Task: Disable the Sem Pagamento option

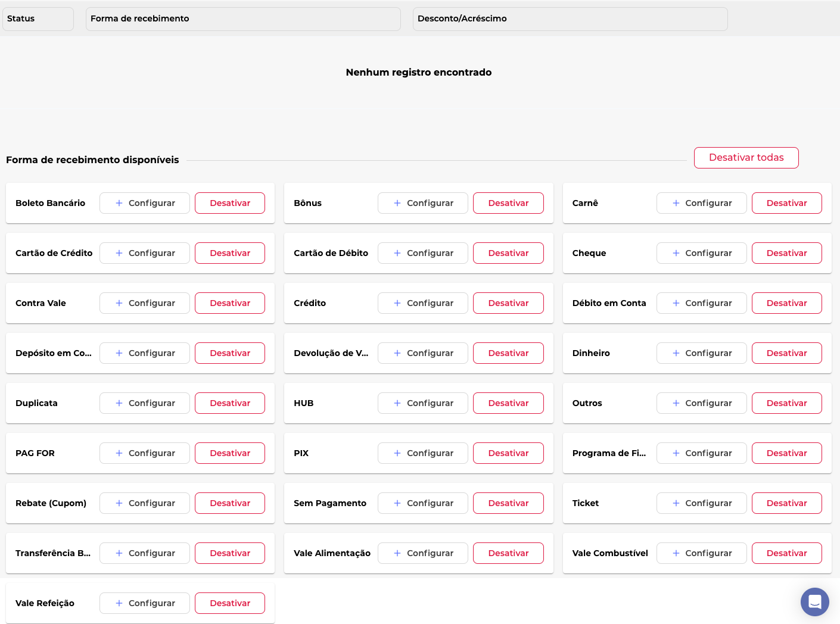Action: pyautogui.click(x=508, y=503)
